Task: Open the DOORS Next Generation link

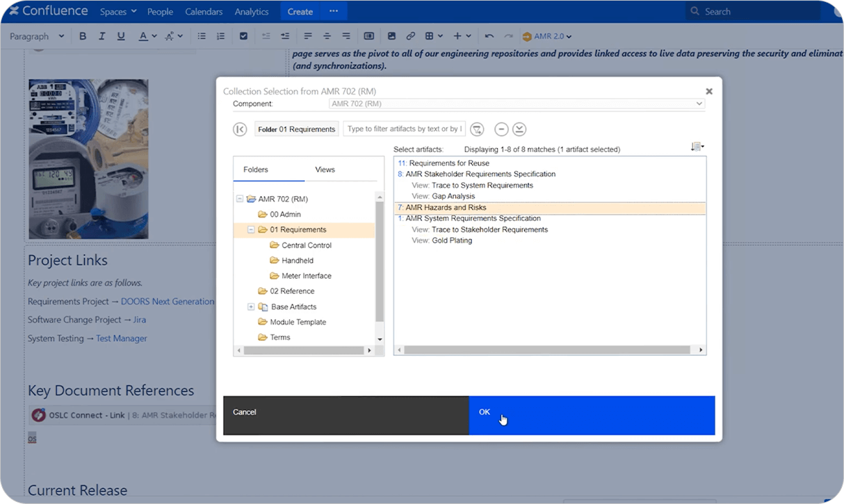Action: tap(168, 301)
